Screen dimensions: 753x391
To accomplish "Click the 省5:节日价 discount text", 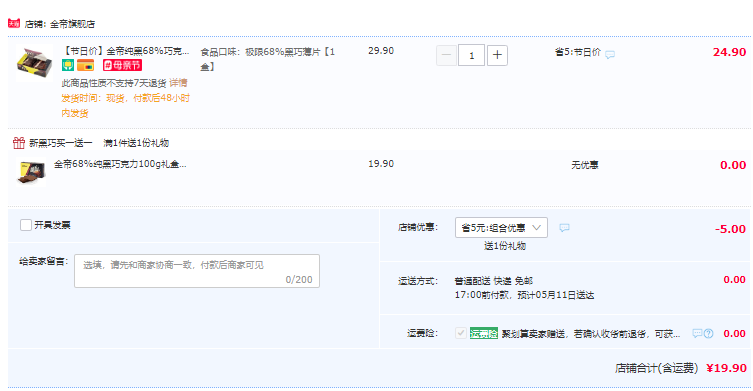I will coord(578,52).
